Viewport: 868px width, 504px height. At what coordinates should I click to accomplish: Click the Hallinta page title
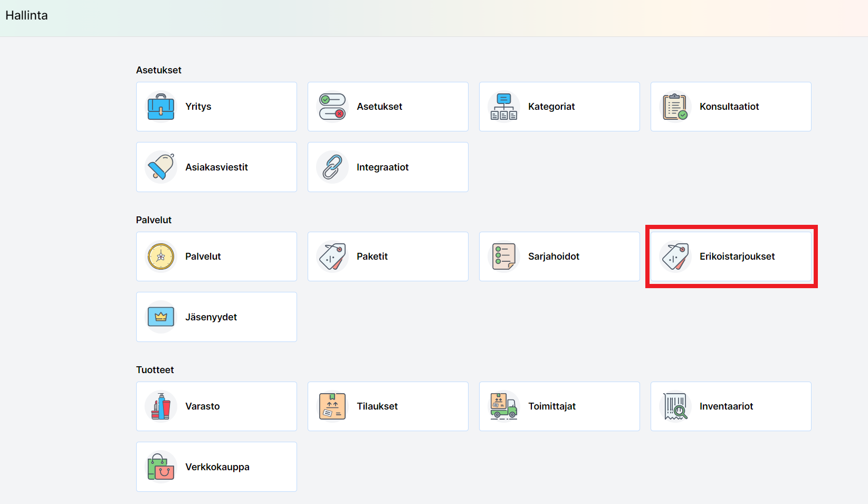26,15
